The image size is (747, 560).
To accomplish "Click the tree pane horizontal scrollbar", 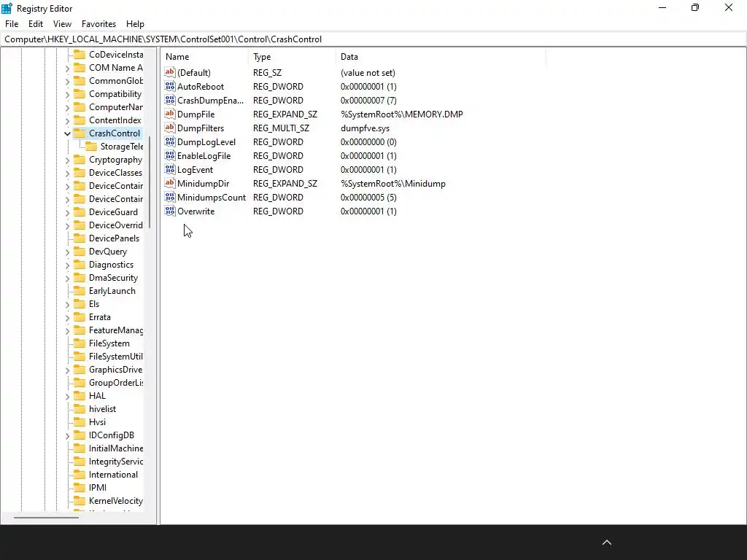I will pyautogui.click(x=46, y=517).
